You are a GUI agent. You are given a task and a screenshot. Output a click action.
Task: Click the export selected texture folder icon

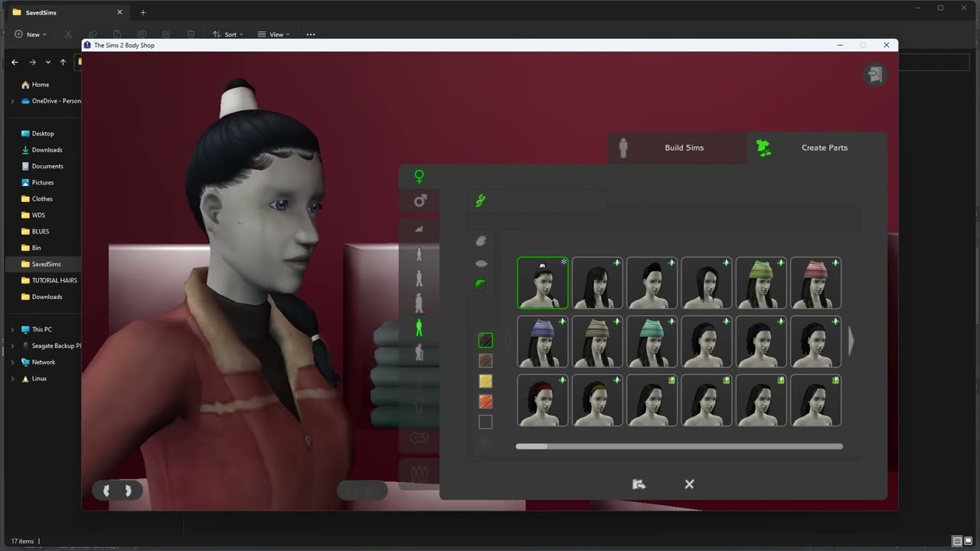coord(639,484)
